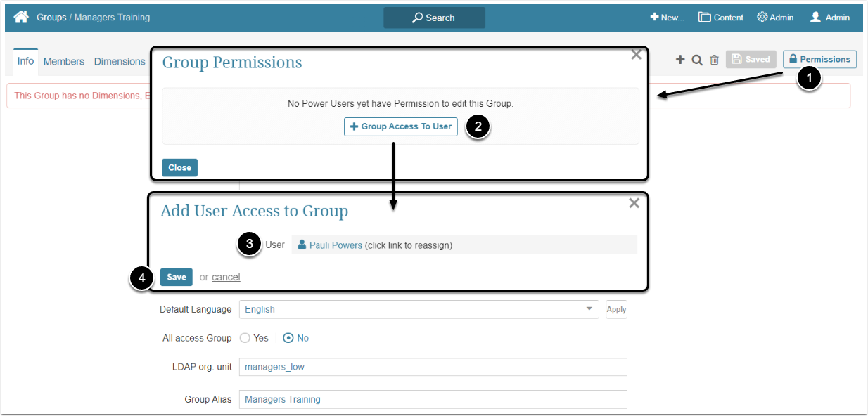The image size is (868, 416).
Task: Click the magnifier icon beside trash
Action: [697, 60]
